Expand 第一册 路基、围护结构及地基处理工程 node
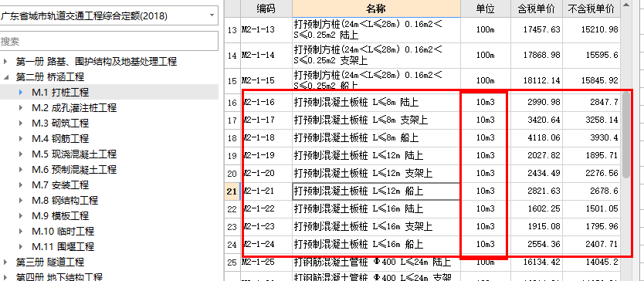Screen dimensions: 644x281 [5, 62]
